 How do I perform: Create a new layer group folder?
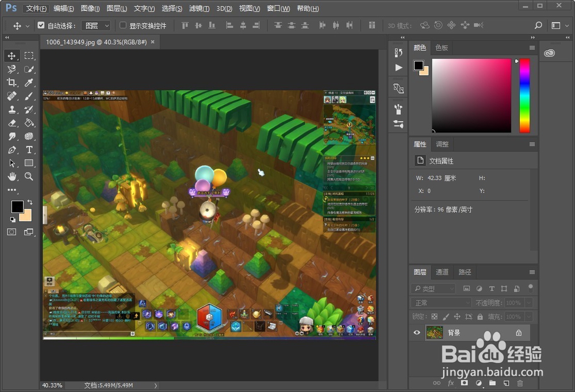(492, 383)
